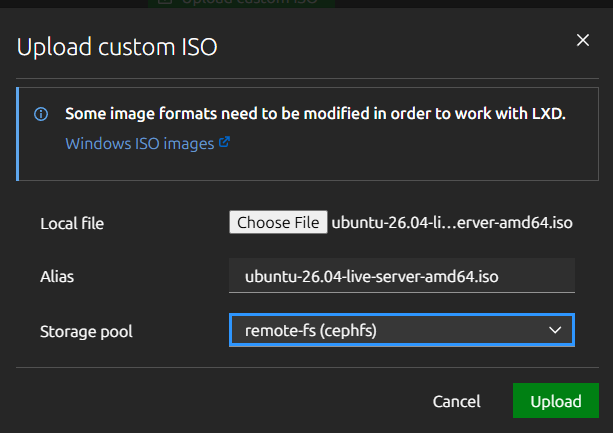The width and height of the screenshot is (613, 433).
Task: Click the Storage pool label
Action: click(x=86, y=332)
